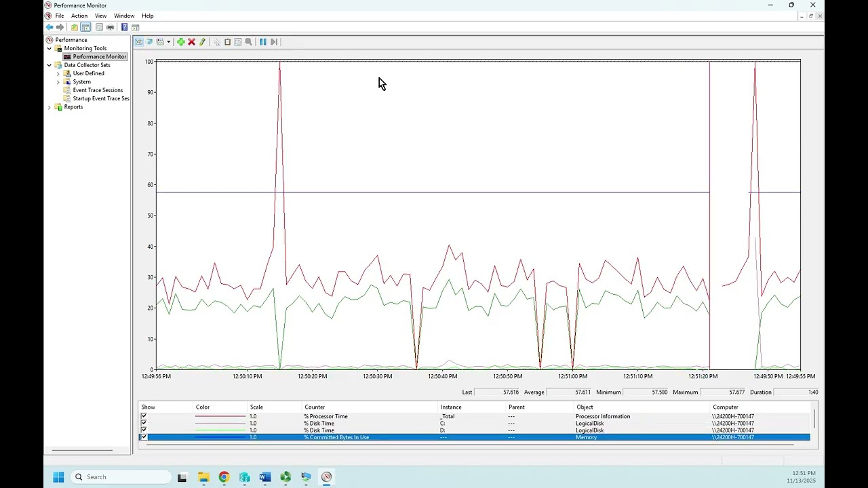This screenshot has height=488, width=868.
Task: Select Data Collector Sets tree node
Action: tap(87, 65)
